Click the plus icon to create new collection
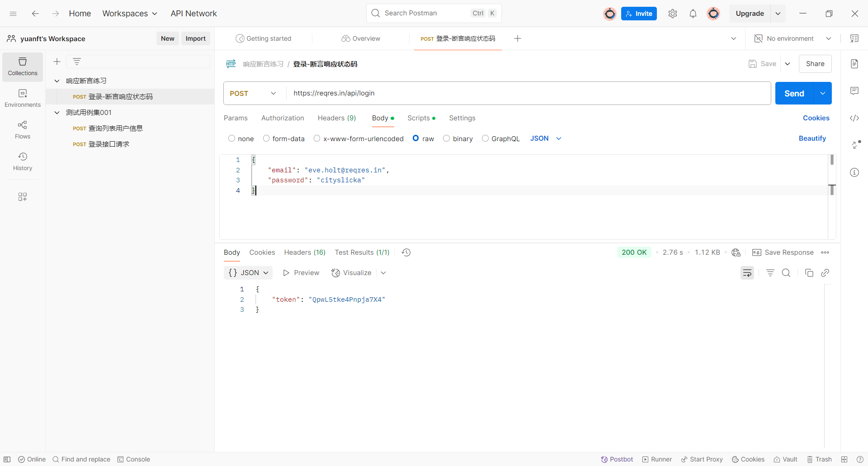Screen dimensions: 868x466 point(57,62)
